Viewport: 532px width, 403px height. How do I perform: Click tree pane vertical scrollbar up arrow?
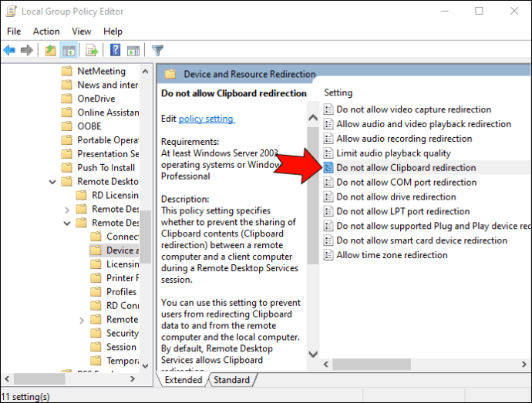(146, 72)
